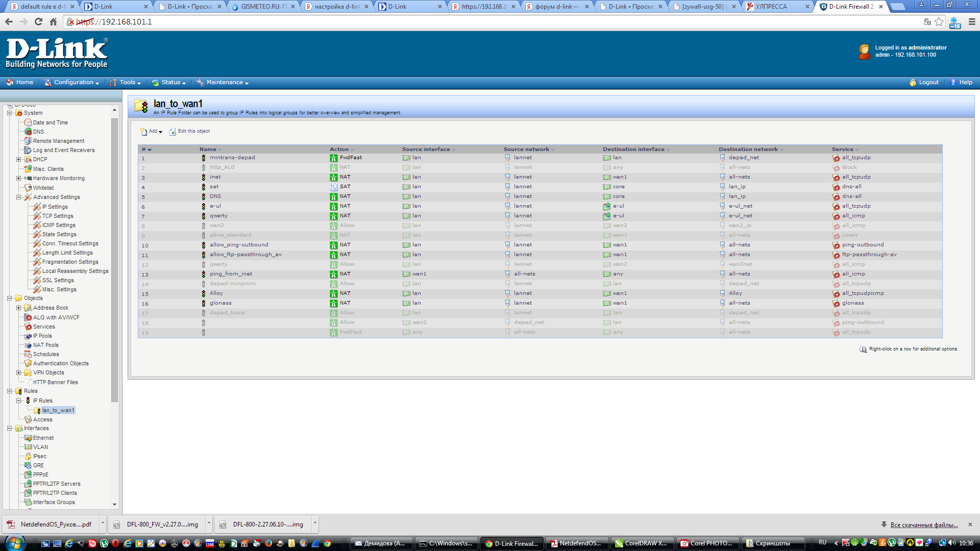Viewport: 980px width, 551px height.
Task: Bookmark page with the star icon
Action: point(939,21)
